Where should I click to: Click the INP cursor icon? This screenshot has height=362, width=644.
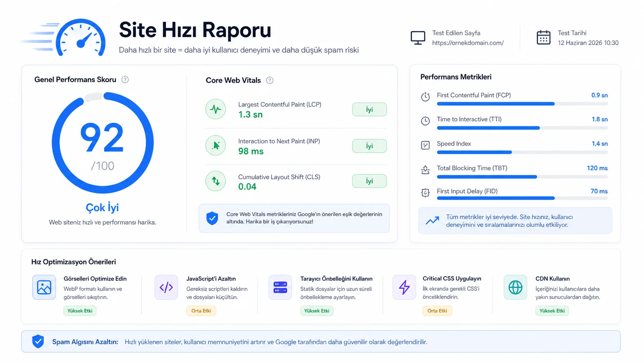pyautogui.click(x=216, y=145)
